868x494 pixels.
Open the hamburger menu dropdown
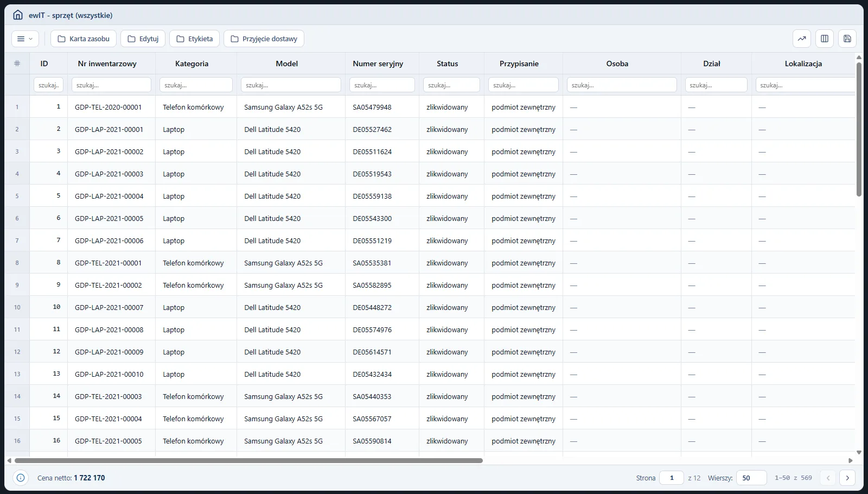coord(25,39)
